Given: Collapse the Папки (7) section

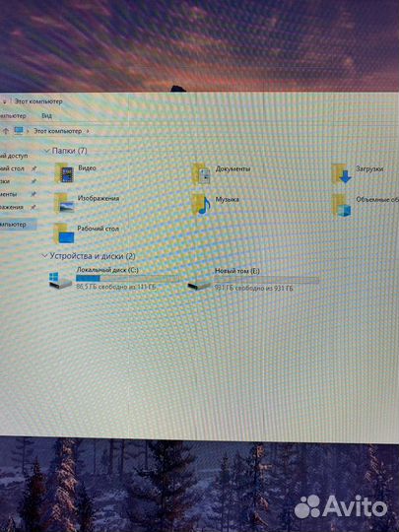Looking at the screenshot, I should (47, 151).
